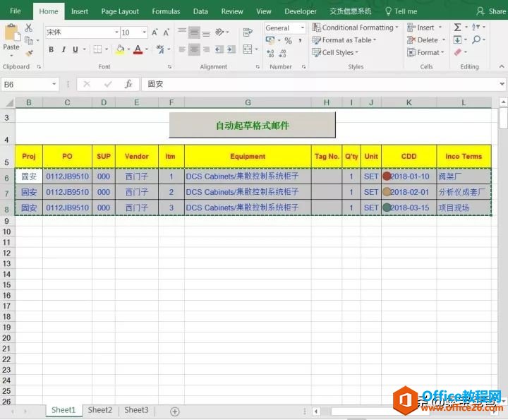Switch to the Formulas tab
This screenshot has height=420, width=508.
coord(166,11)
